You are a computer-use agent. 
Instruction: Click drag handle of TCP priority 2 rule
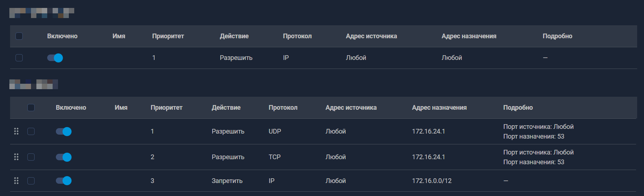tap(16, 157)
